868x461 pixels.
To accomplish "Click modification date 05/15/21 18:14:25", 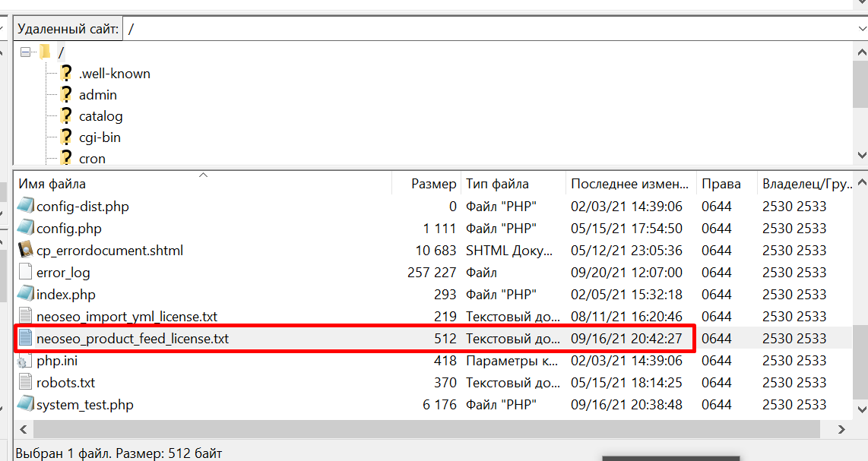I will 626,383.
